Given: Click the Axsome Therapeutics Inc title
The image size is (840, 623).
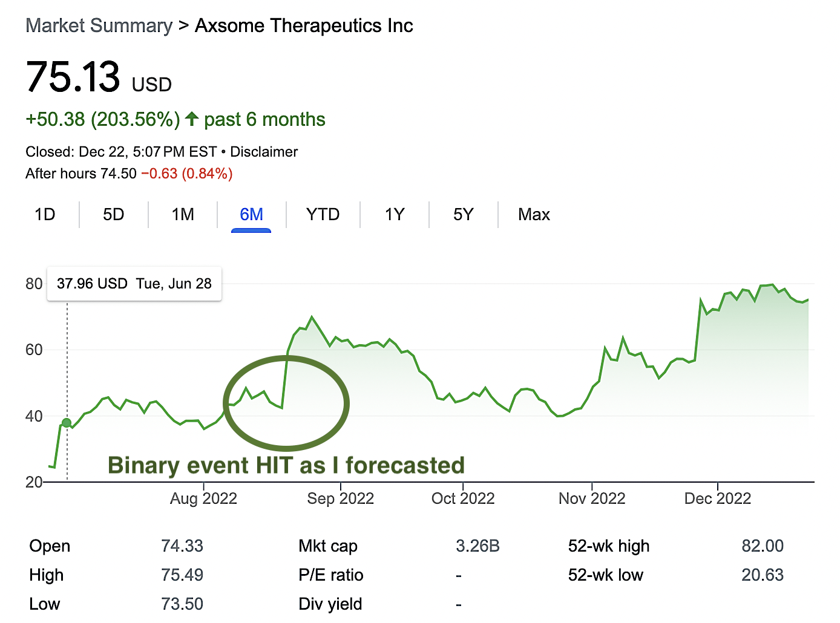Looking at the screenshot, I should 304,26.
